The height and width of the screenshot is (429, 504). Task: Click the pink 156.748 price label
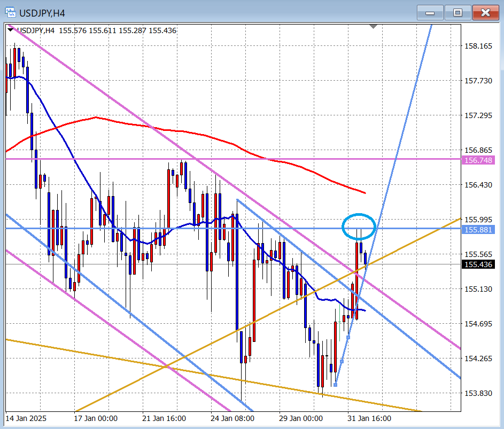tap(478, 160)
